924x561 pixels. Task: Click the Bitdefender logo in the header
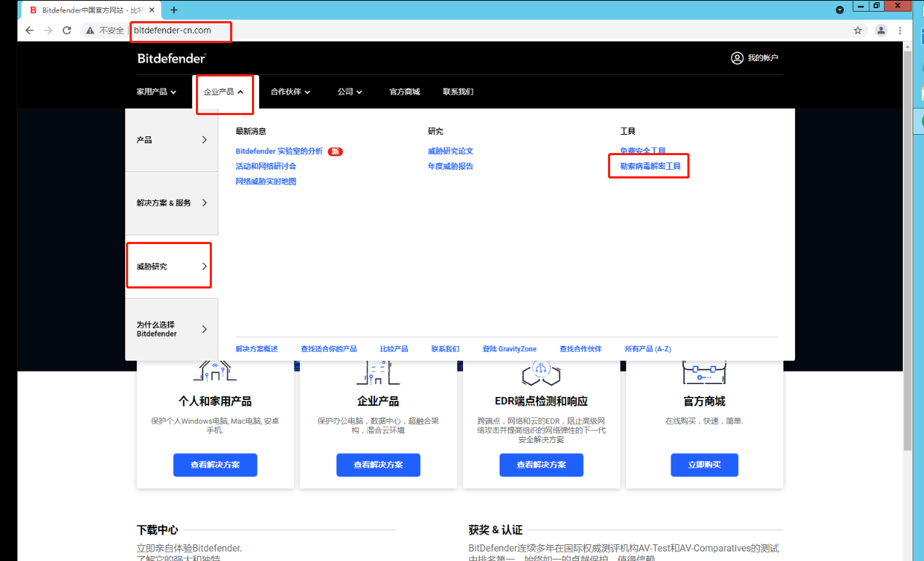click(172, 58)
